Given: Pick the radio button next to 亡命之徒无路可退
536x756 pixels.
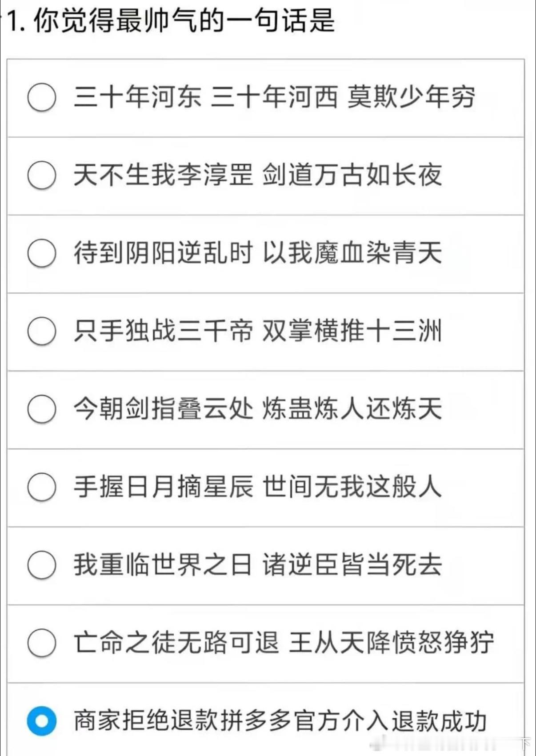Looking at the screenshot, I should pos(42,643).
